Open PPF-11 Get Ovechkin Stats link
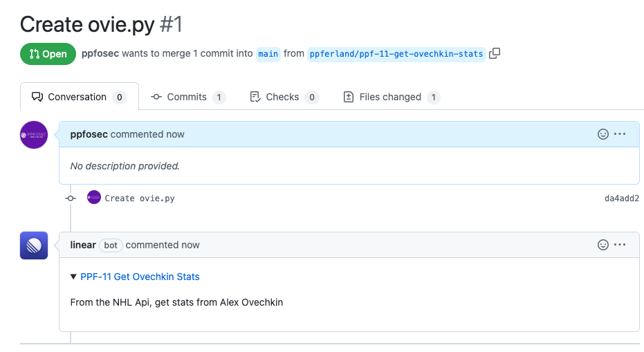 tap(140, 277)
